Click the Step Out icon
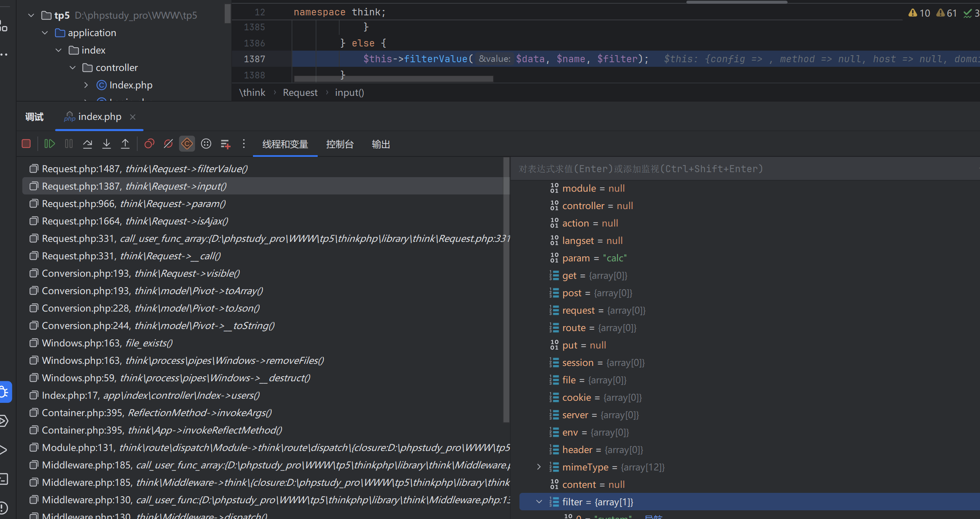 125,144
